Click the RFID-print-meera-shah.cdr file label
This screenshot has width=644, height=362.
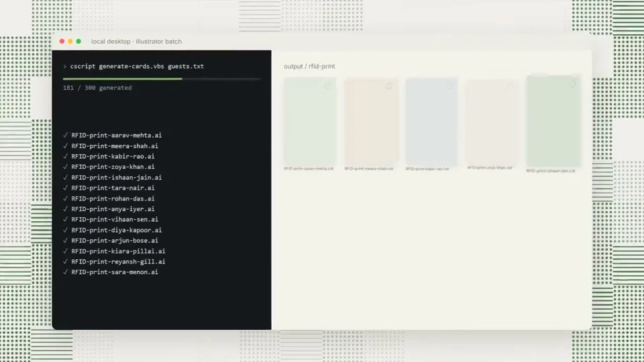coord(369,169)
